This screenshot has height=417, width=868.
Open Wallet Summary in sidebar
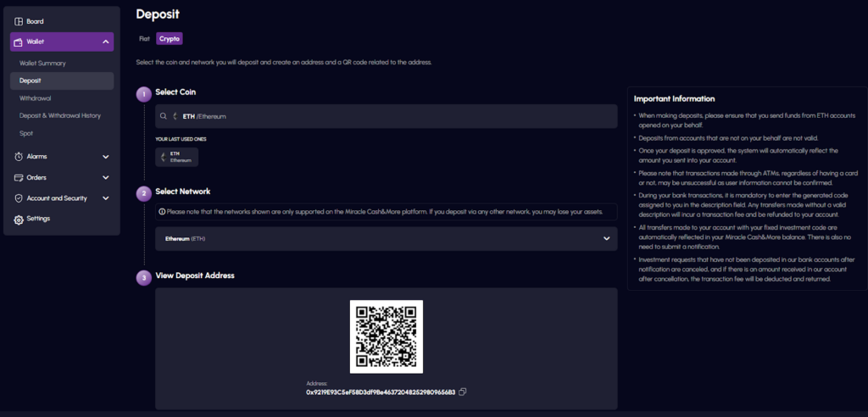pyautogui.click(x=42, y=63)
